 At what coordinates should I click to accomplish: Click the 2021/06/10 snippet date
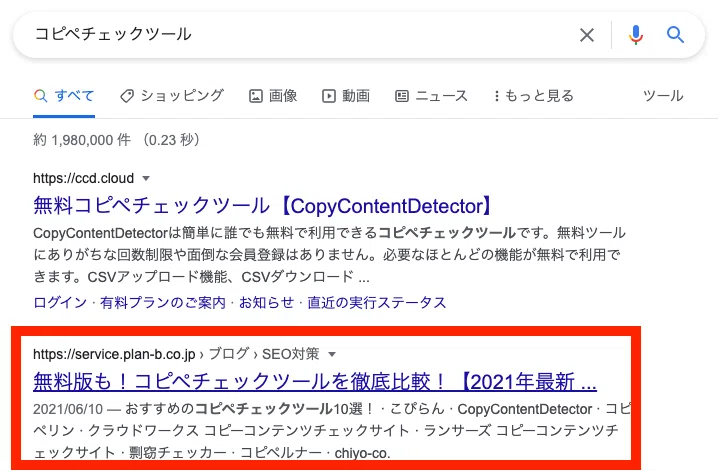(68, 409)
